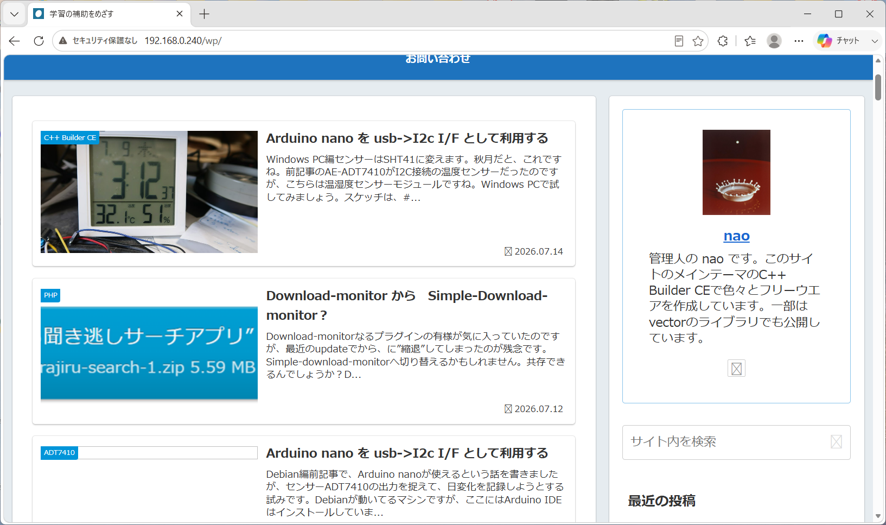Add this page to favorites with the star
Viewport: 886px width, 525px height.
click(x=698, y=41)
